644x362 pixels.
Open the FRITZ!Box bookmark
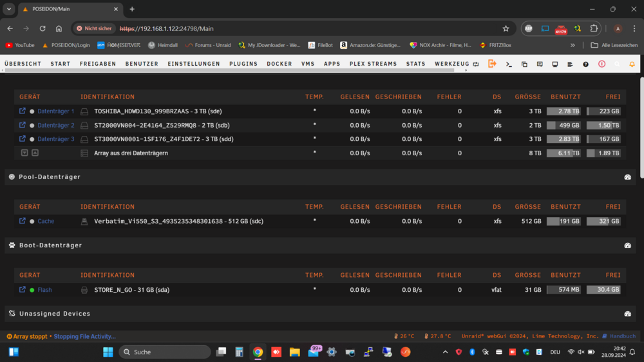[495, 45]
